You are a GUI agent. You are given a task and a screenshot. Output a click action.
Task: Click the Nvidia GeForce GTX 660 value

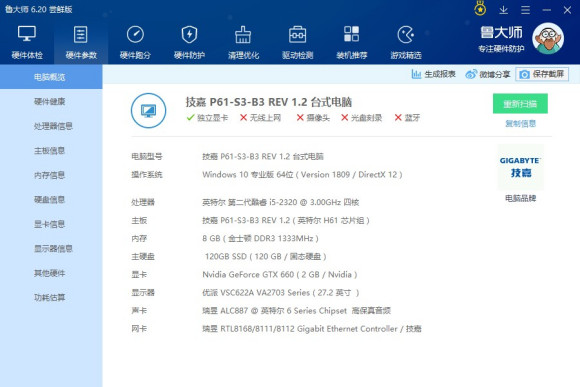point(280,275)
